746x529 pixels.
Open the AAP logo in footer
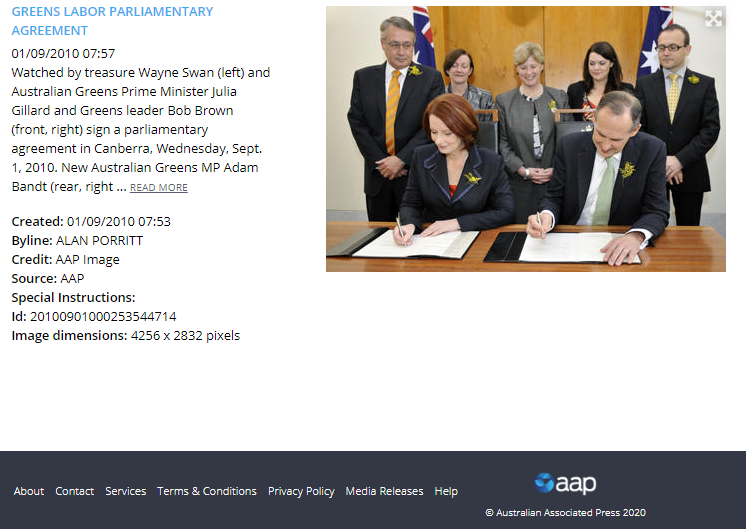[x=565, y=483]
